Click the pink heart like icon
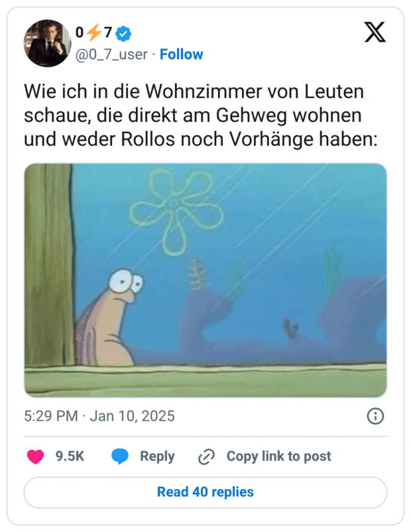 coord(35,456)
